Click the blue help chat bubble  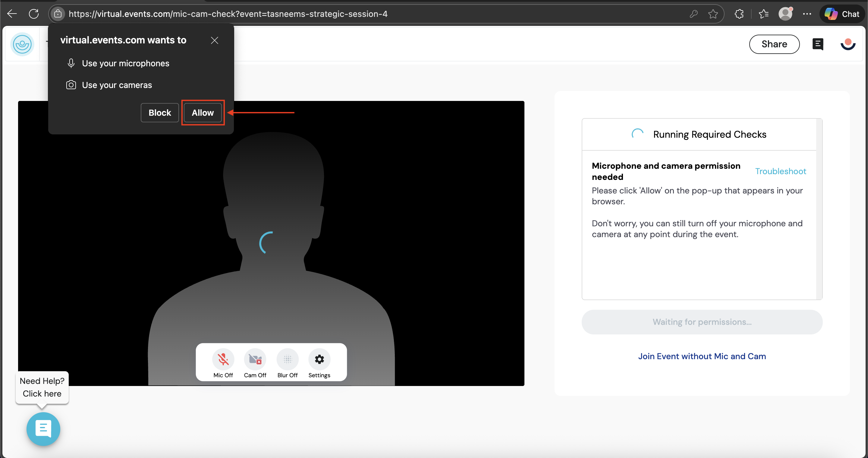coord(43,429)
